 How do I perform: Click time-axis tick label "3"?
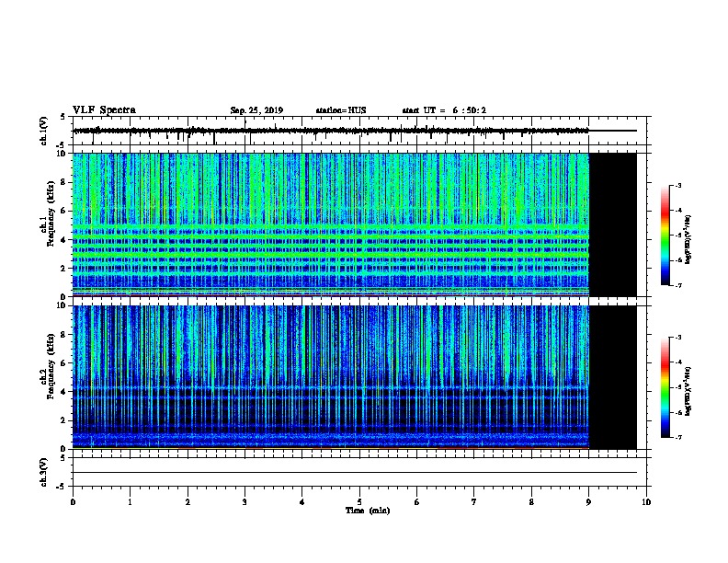(x=245, y=502)
